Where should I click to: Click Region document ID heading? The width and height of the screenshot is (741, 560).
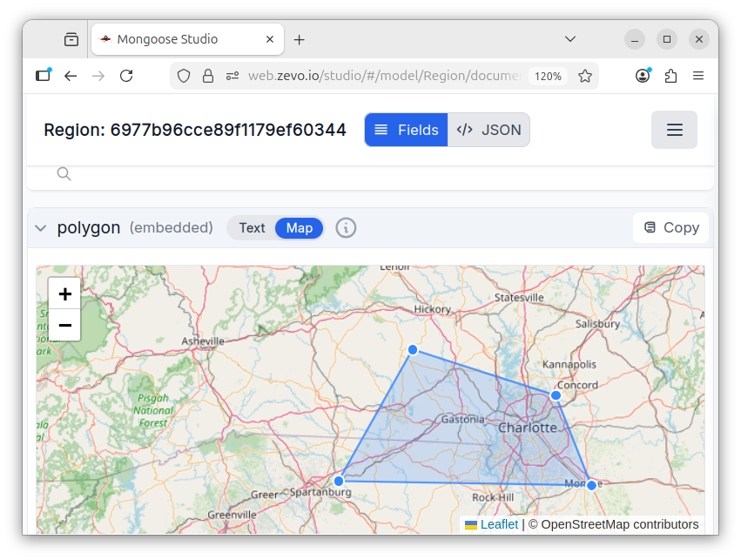[195, 130]
